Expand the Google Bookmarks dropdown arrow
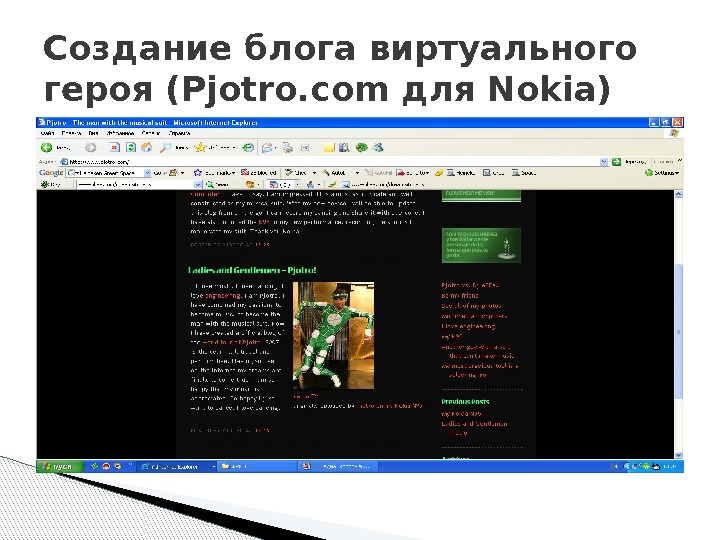720x540 pixels. coord(233,173)
